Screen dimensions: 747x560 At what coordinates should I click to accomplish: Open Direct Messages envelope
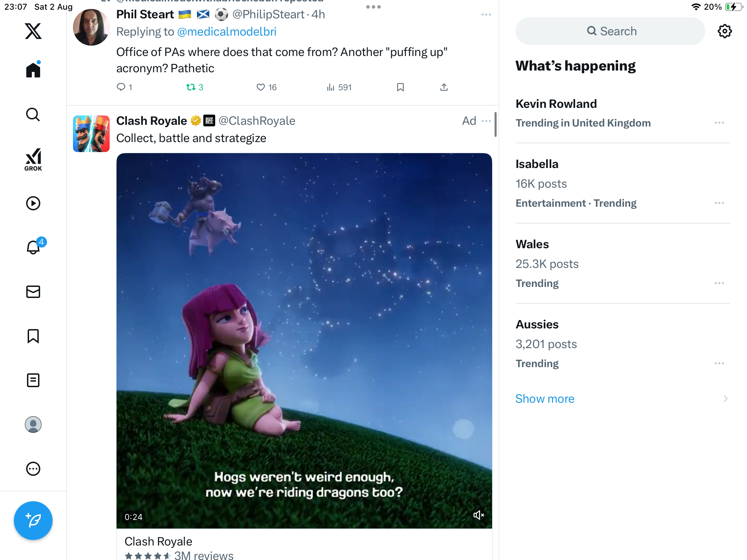[x=33, y=292]
